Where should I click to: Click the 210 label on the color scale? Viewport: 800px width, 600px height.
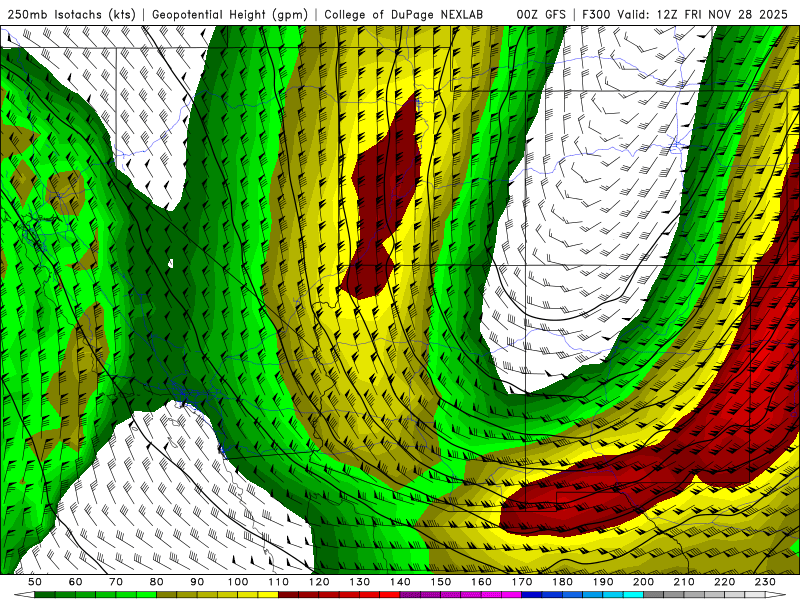[684, 582]
